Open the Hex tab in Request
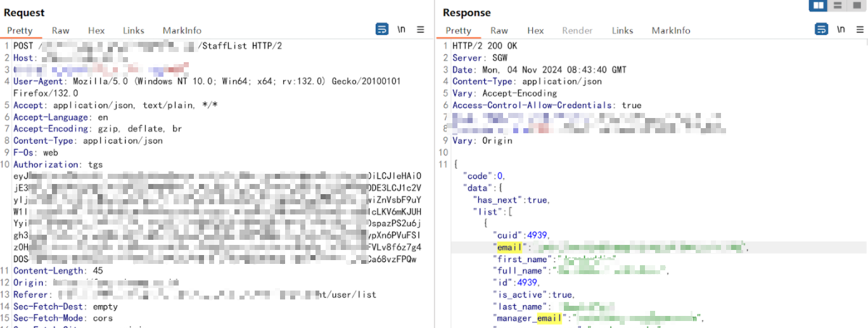The height and width of the screenshot is (328, 868). pos(96,30)
